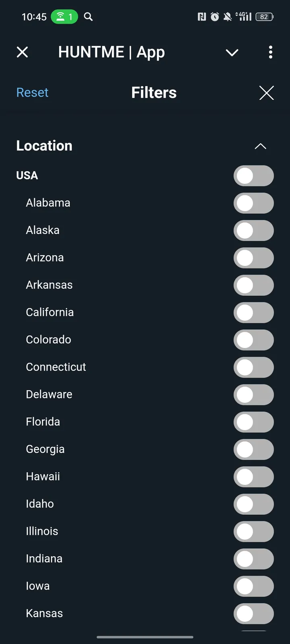Tap the NFC status icon

click(202, 17)
